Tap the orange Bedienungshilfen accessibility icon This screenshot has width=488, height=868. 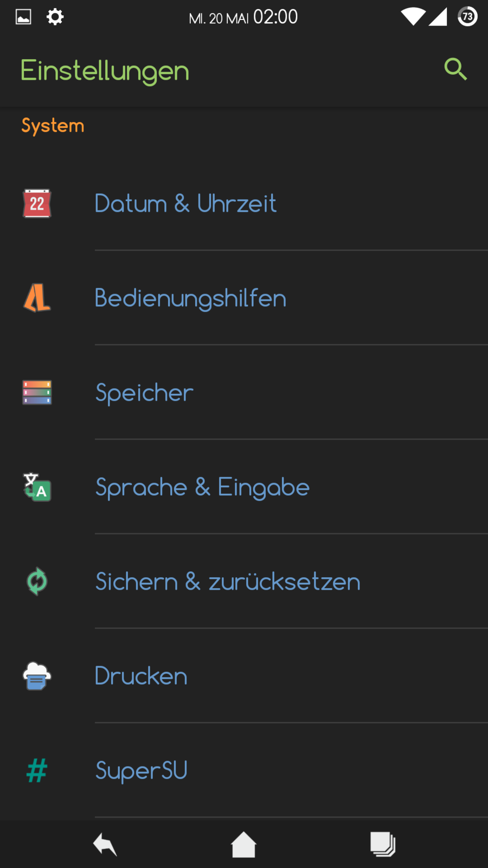pyautogui.click(x=37, y=298)
